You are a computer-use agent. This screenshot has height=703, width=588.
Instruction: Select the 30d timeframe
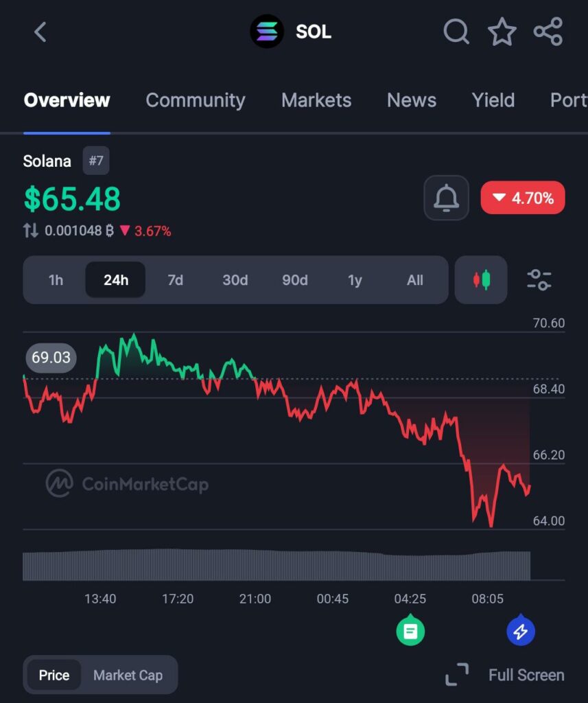[x=235, y=280]
